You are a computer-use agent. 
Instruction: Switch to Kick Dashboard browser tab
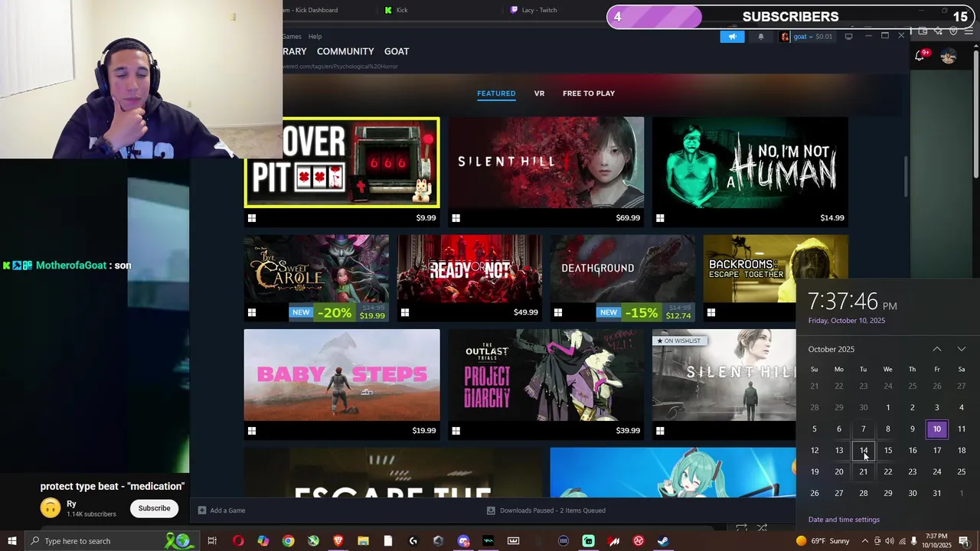tap(310, 10)
